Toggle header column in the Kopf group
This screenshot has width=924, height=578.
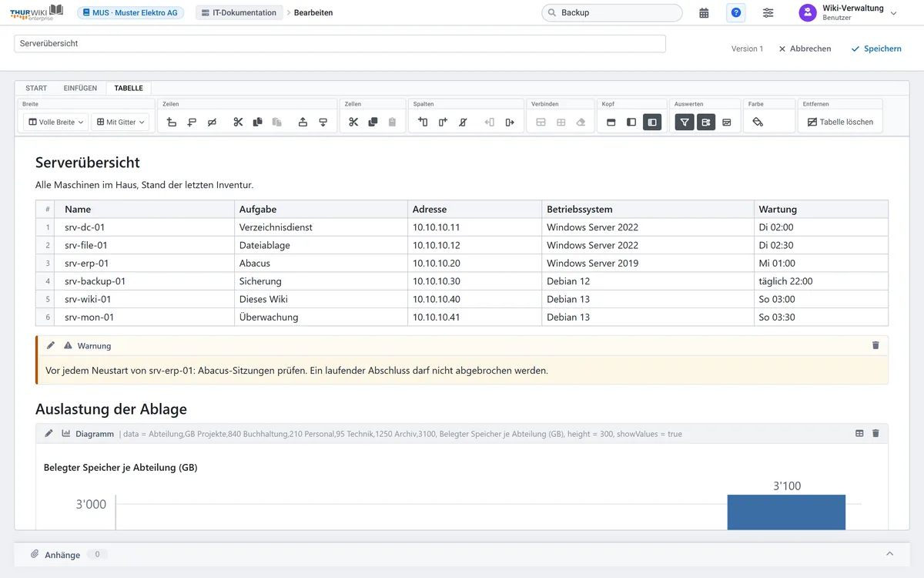pyautogui.click(x=631, y=122)
